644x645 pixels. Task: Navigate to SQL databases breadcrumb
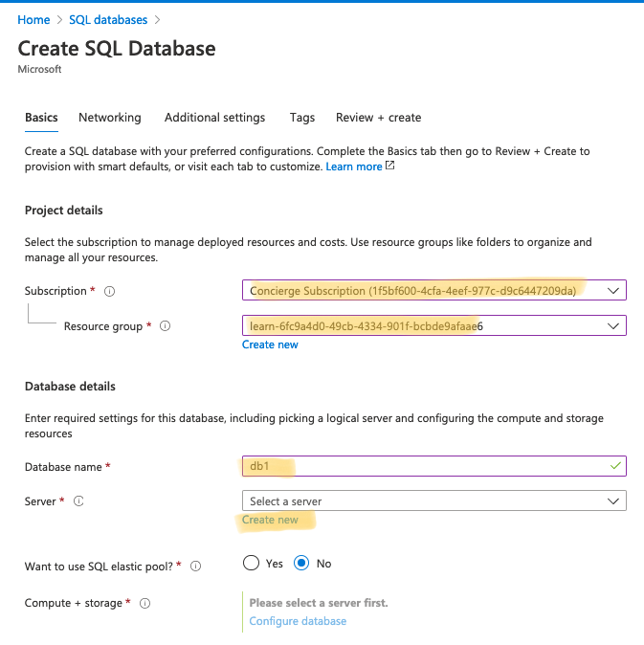[108, 20]
